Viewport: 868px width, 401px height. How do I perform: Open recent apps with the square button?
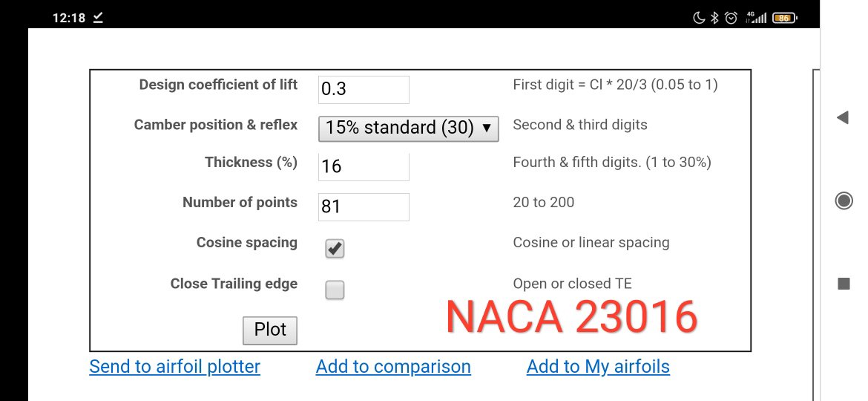(843, 283)
